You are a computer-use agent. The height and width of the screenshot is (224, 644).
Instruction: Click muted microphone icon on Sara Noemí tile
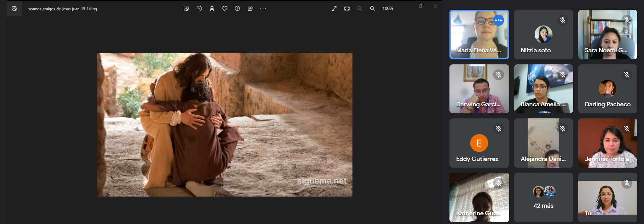[627, 20]
